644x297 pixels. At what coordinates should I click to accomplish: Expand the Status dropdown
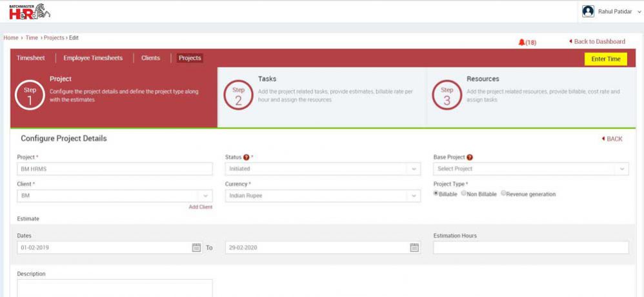pos(414,169)
